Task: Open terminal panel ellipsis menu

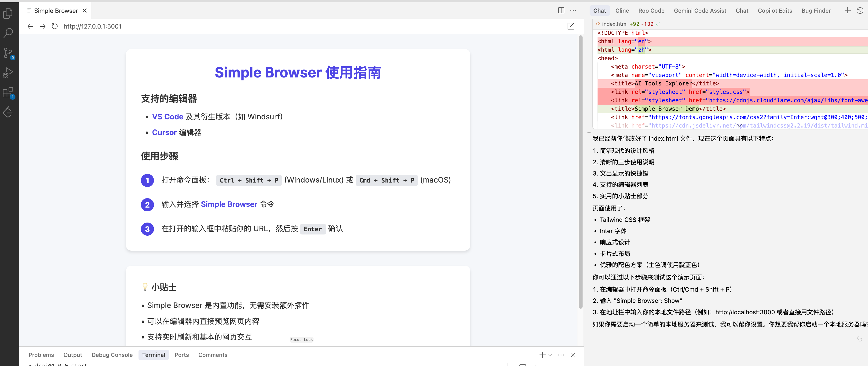Action: click(561, 355)
